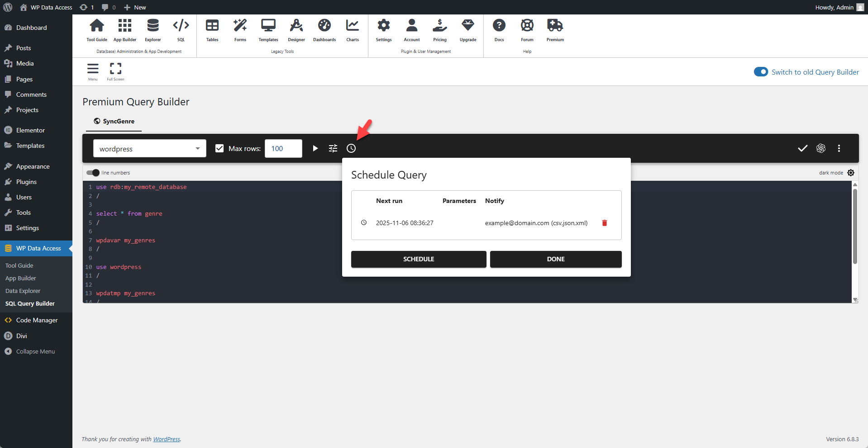Screen dimensions: 868x448
Task: Toggle Switch to old Query Builder
Action: click(x=761, y=71)
